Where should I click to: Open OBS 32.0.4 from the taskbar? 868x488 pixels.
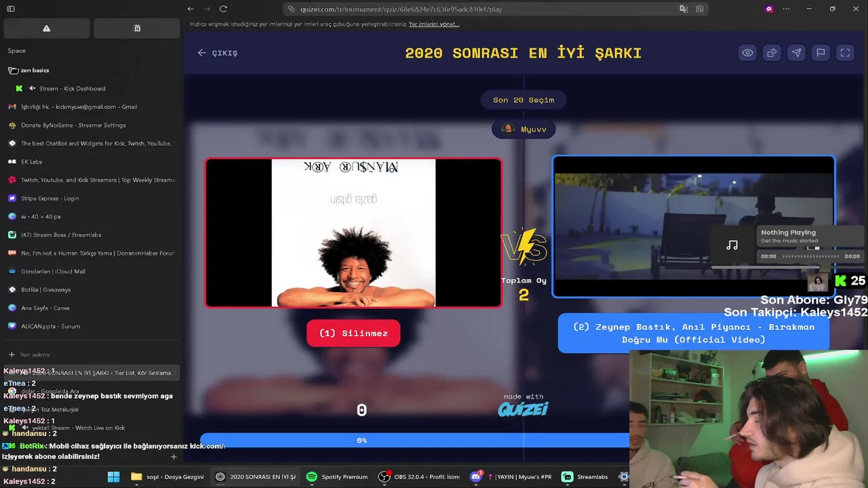click(419, 477)
